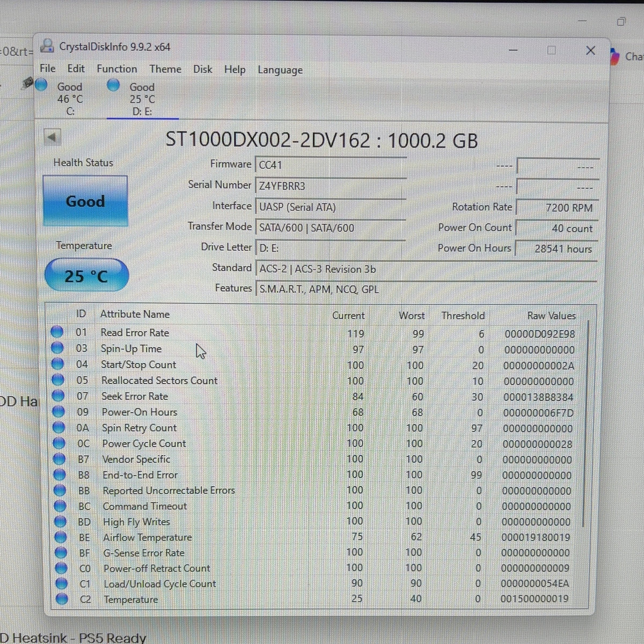This screenshot has height=644, width=644.
Task: Click status icon for Reported Uncorrectable Errors
Action: tap(60, 491)
